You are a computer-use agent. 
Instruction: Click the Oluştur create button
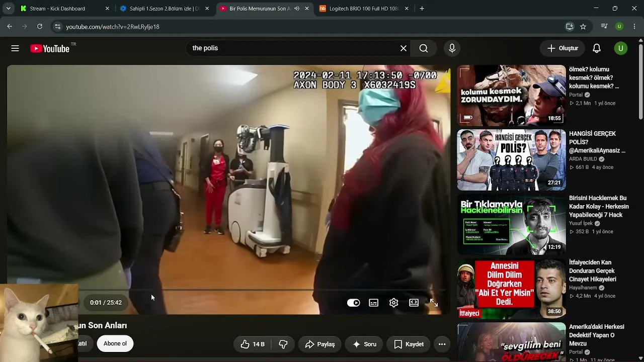click(562, 48)
